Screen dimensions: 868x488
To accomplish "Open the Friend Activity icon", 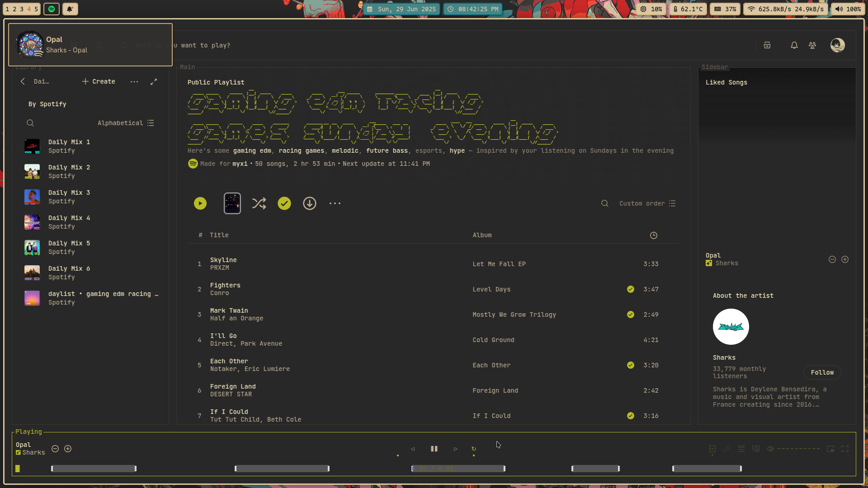I will pyautogui.click(x=812, y=45).
